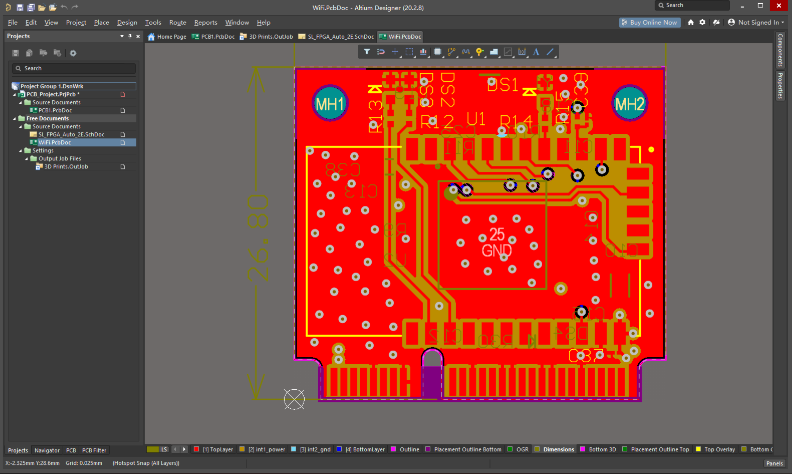
Task: Switch to the PCB Filter panel tab
Action: pos(94,450)
